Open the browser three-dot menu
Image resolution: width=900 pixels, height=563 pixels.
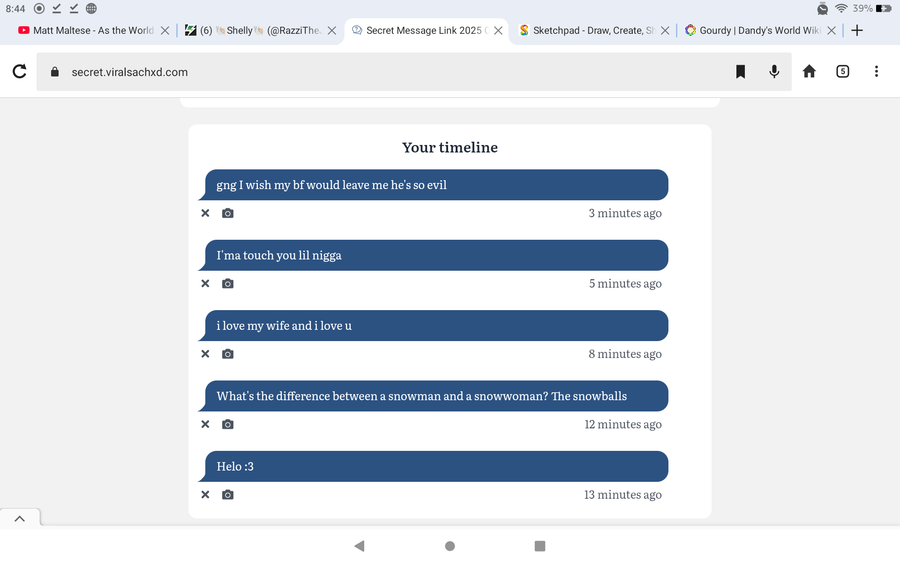tap(876, 72)
